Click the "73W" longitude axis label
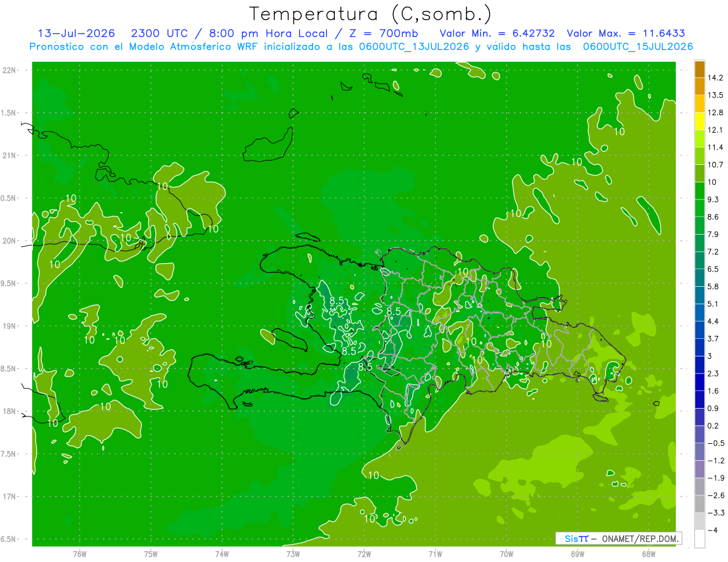Viewport: 728px width, 562px height. coord(293,554)
